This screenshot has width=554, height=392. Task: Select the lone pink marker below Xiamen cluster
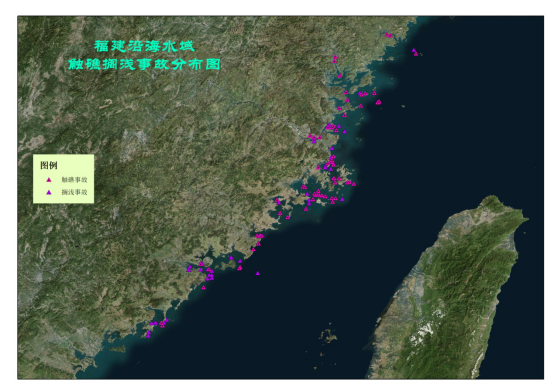(204, 287)
